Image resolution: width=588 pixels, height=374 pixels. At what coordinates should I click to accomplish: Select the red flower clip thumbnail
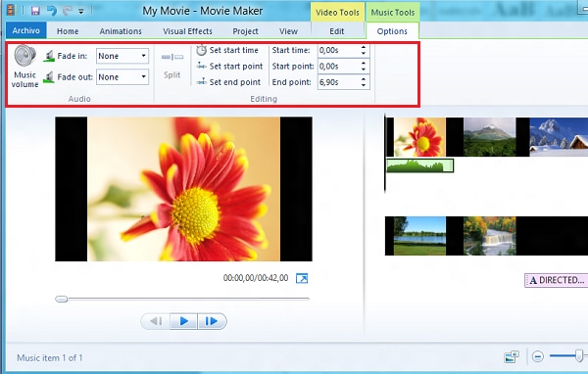419,137
